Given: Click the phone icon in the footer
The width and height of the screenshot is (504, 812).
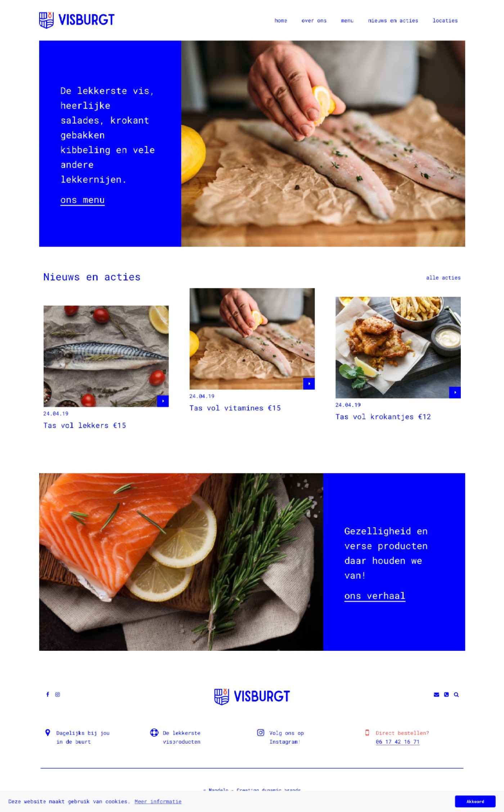Looking at the screenshot, I should click(x=446, y=695).
